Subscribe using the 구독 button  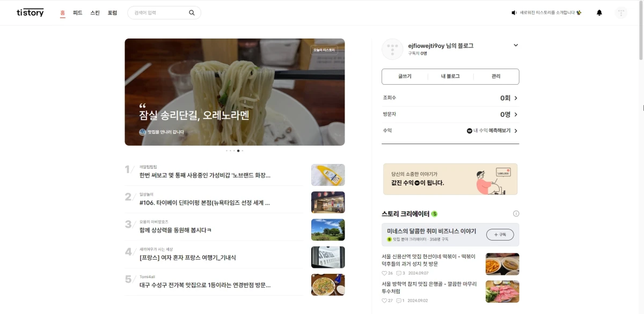[x=500, y=235]
